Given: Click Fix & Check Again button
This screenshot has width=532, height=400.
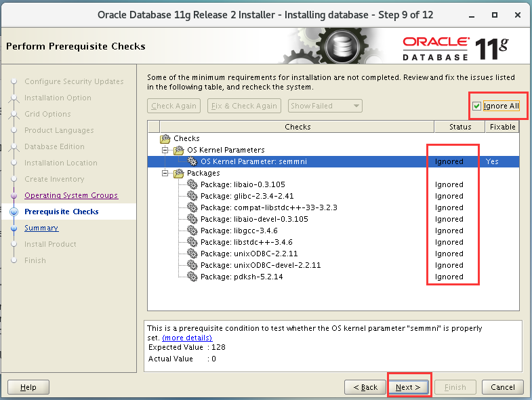Looking at the screenshot, I should (244, 106).
